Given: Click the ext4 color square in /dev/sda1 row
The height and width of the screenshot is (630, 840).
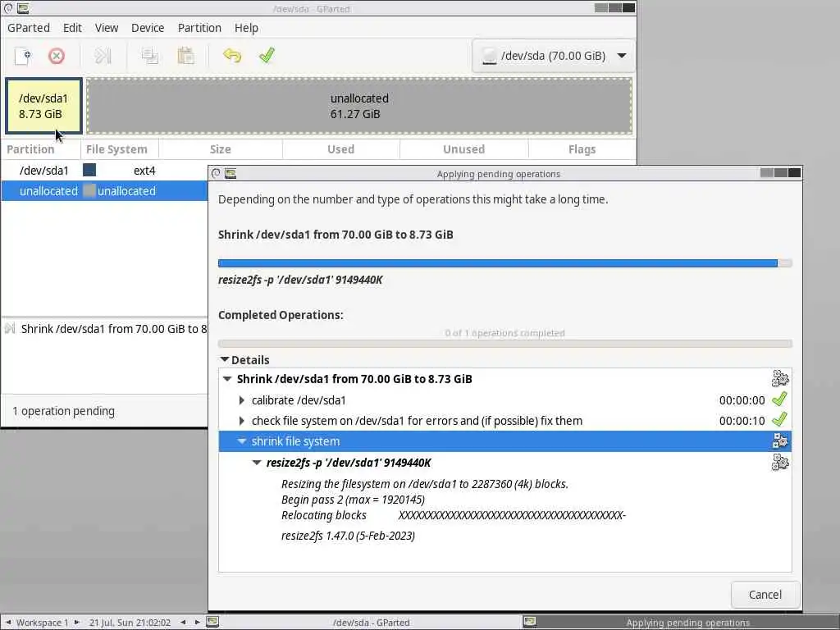Looking at the screenshot, I should tap(89, 170).
